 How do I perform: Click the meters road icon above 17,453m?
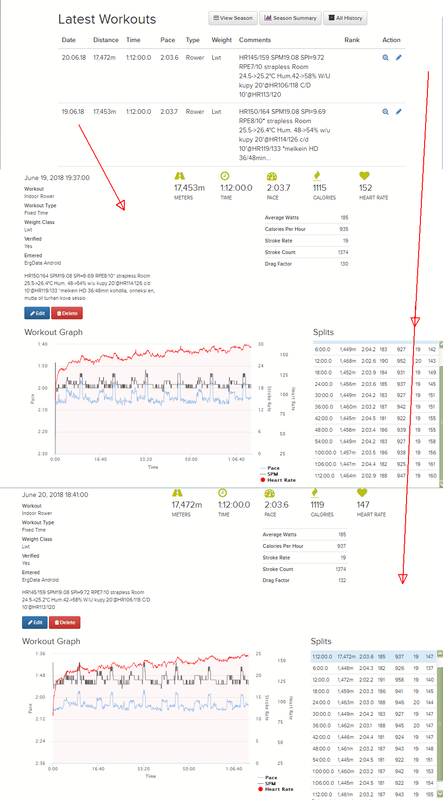(179, 176)
